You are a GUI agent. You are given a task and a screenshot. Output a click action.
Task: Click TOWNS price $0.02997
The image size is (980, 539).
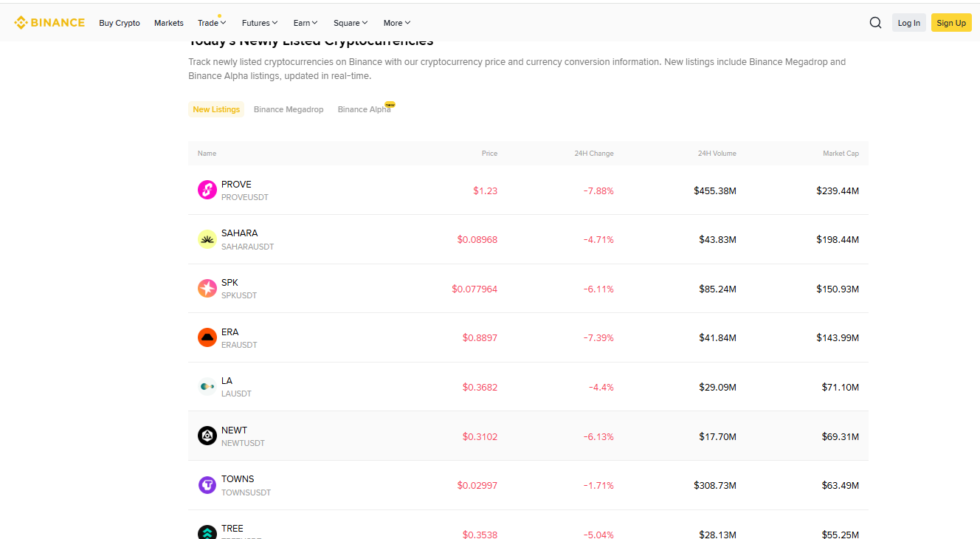click(x=477, y=486)
